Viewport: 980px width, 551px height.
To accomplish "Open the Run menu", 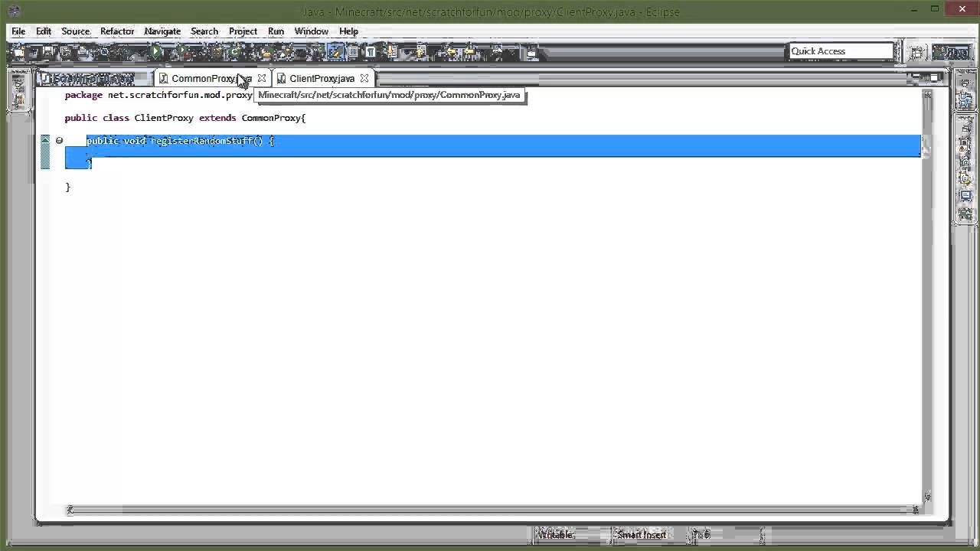I will coord(276,31).
